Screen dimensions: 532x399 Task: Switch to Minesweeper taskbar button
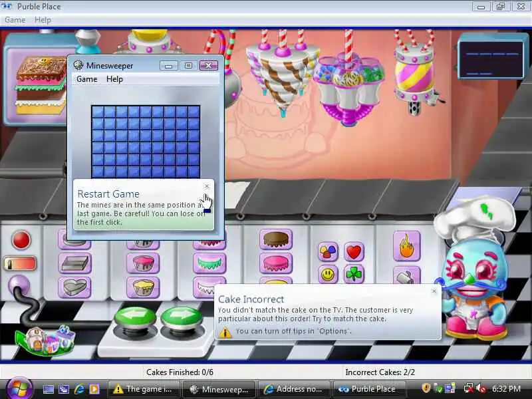(220, 389)
